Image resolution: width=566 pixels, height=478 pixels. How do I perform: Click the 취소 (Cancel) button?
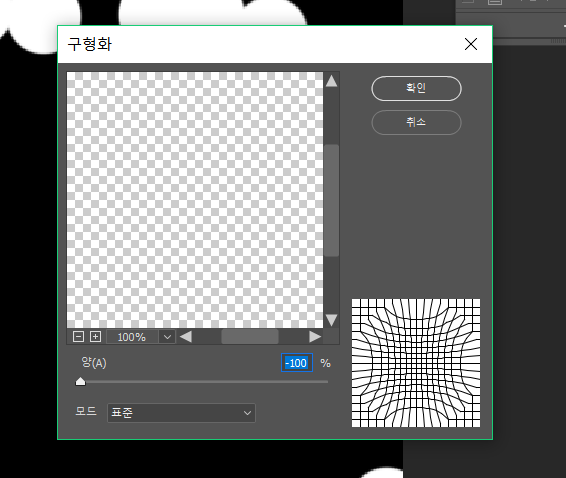coord(416,122)
